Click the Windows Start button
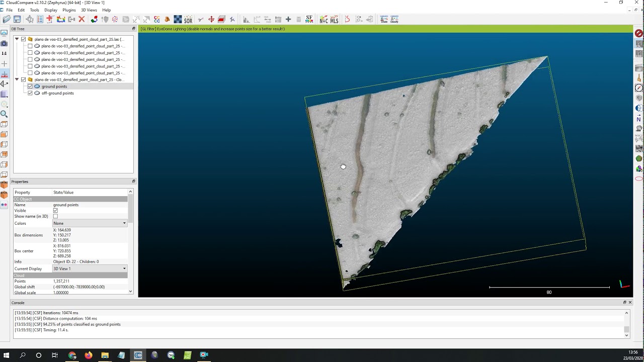Screen dimensions: 644x362 (x=6, y=355)
